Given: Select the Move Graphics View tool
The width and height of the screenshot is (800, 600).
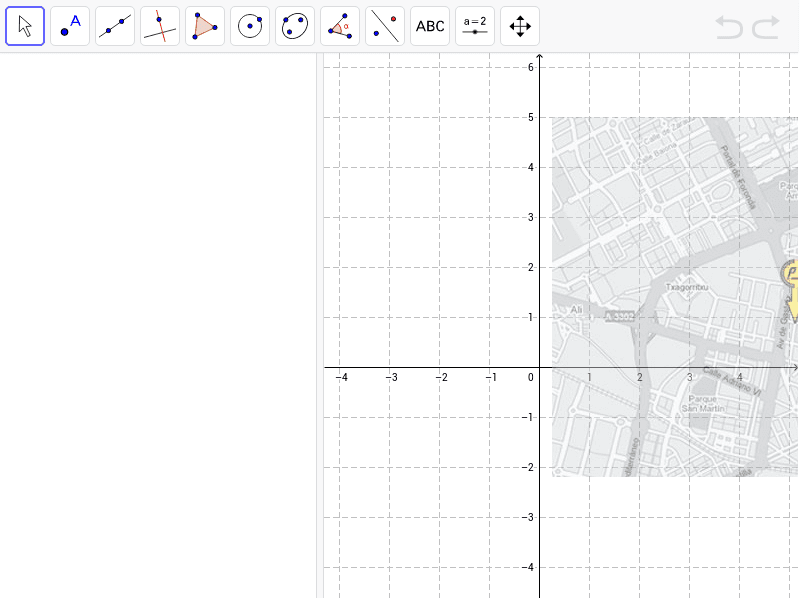Looking at the screenshot, I should point(520,26).
